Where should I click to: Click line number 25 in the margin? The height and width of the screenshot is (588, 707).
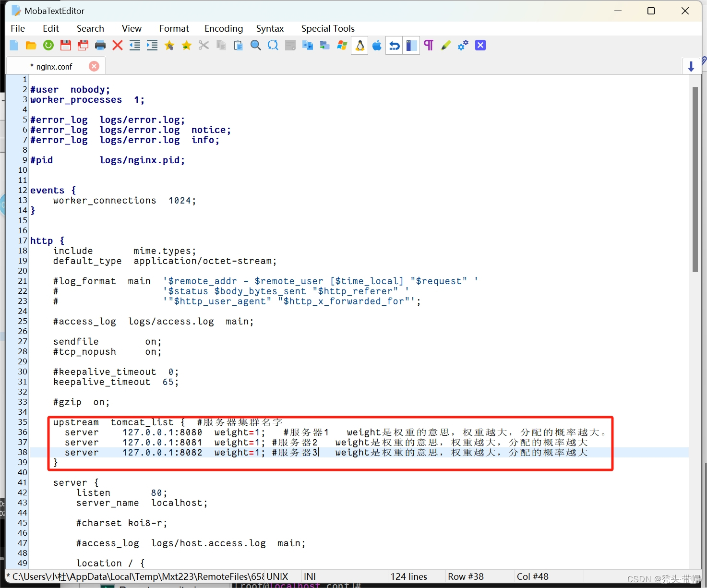(x=23, y=322)
